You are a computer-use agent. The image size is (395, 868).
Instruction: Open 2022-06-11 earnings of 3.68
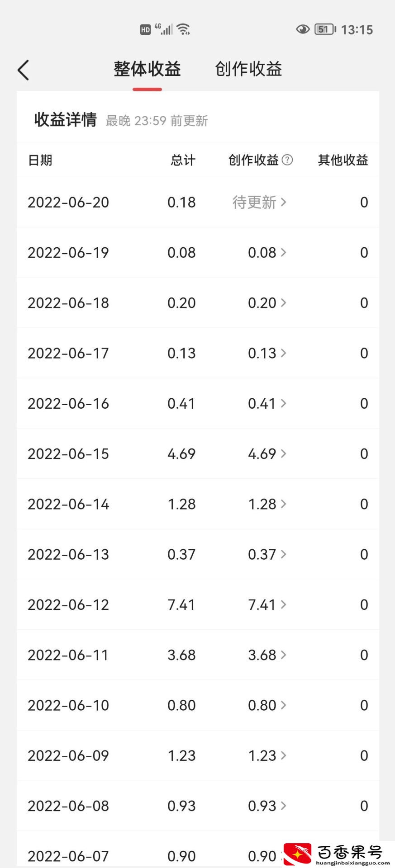(x=267, y=655)
